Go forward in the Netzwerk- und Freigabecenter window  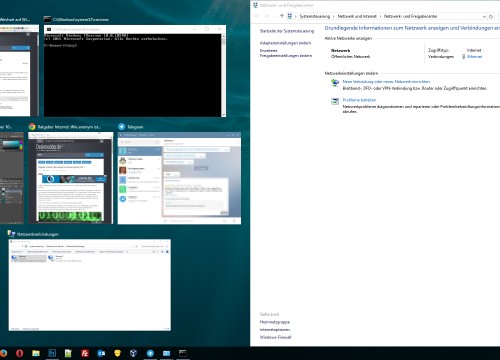pyautogui.click(x=267, y=16)
